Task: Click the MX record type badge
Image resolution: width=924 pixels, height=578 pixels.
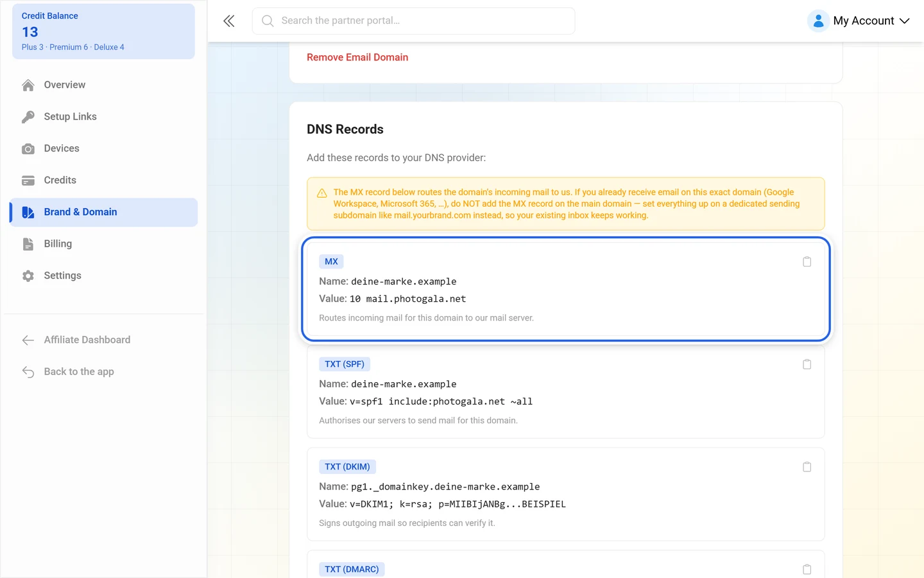Action: pos(331,261)
